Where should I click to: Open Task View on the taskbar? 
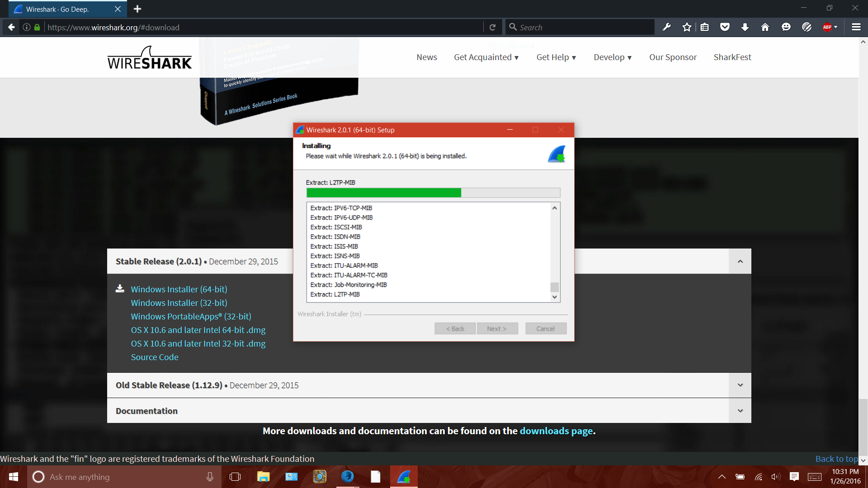[235, 477]
